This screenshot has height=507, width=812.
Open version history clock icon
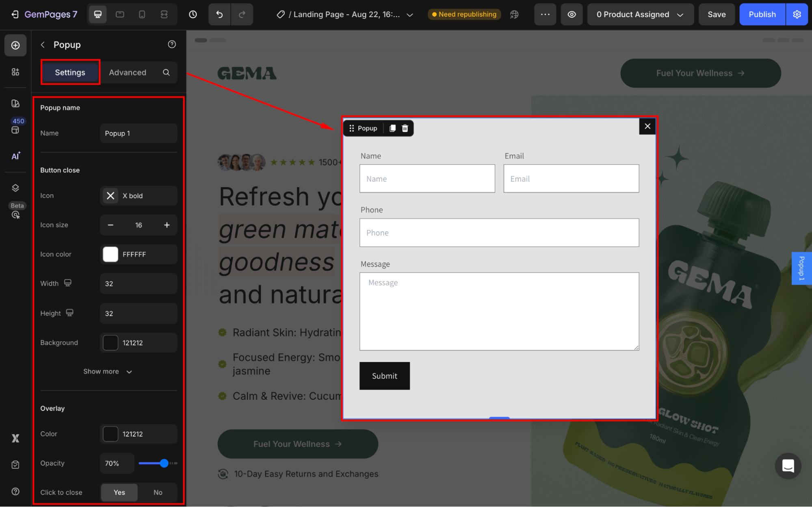[193, 15]
